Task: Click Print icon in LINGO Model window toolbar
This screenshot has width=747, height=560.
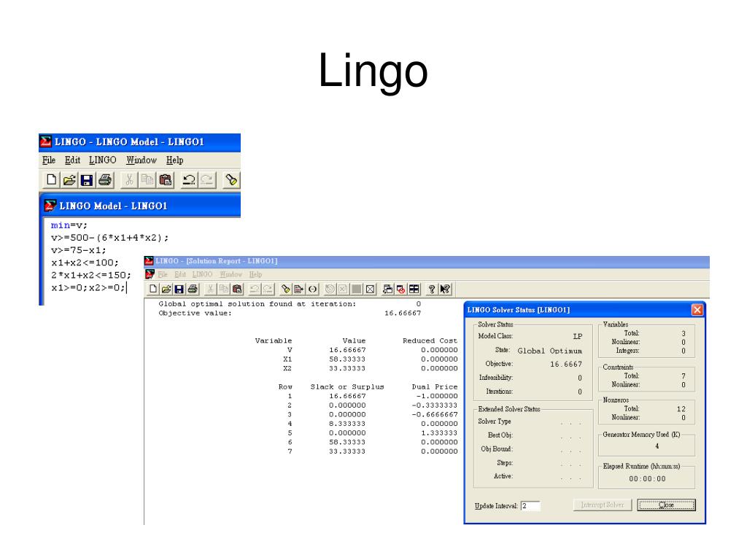Action: pos(105,180)
